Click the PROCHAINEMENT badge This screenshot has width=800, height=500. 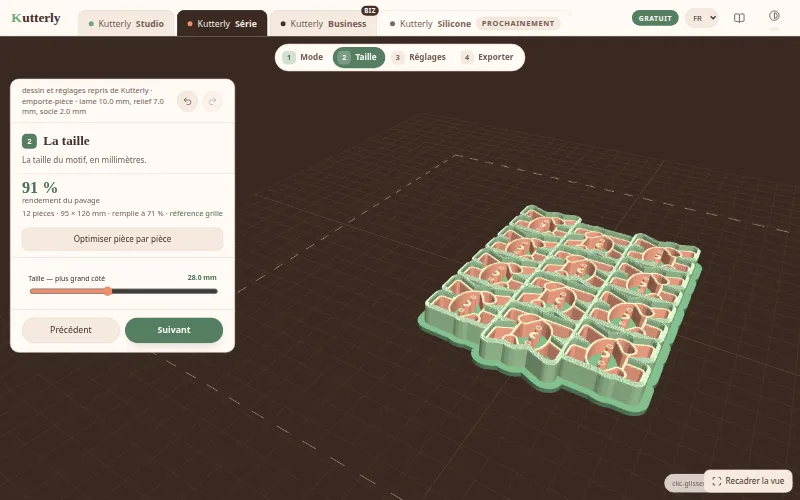[x=518, y=23]
